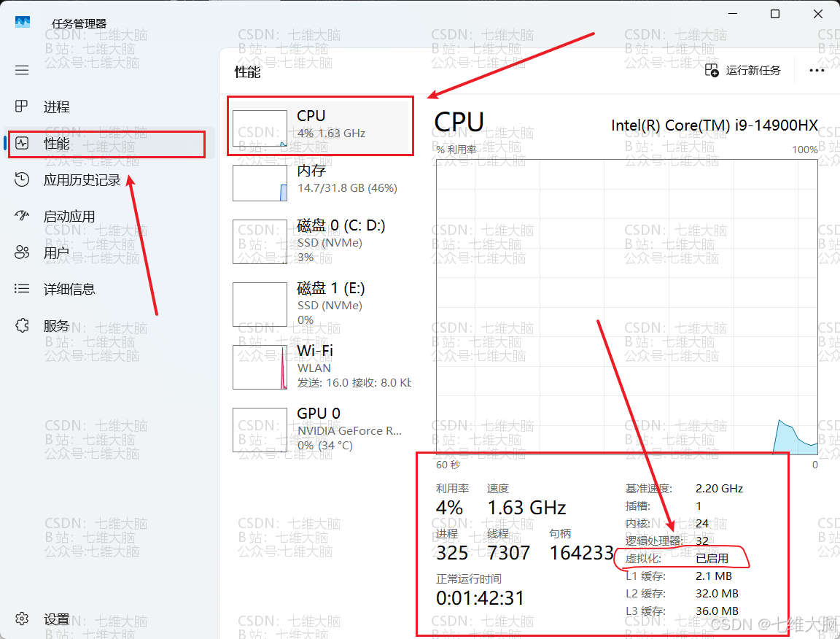Select the 磁盘 0 graph thumbnail

click(x=260, y=241)
